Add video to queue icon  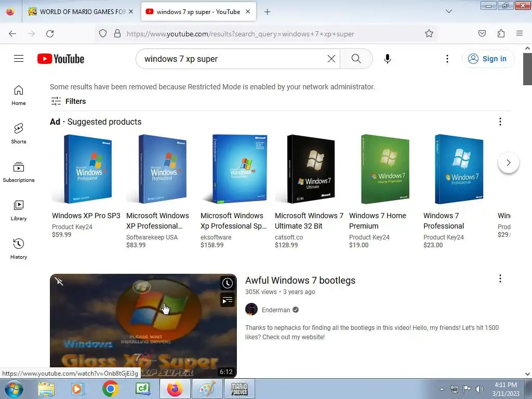[228, 300]
